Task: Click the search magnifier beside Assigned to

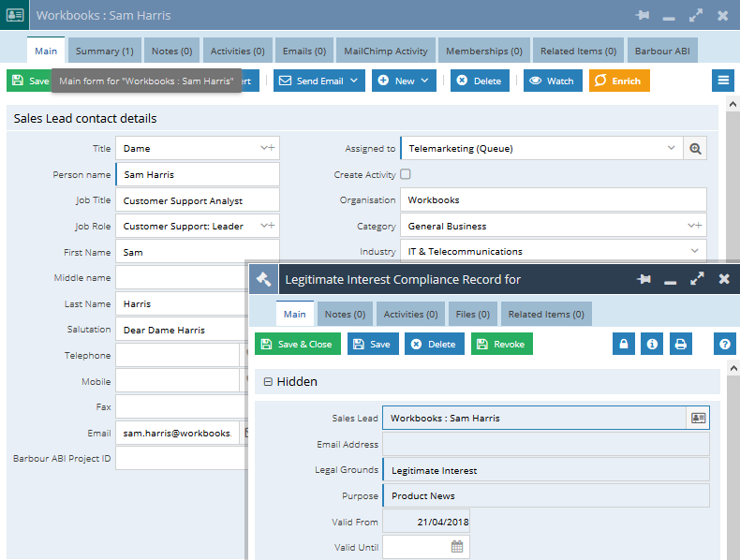Action: point(695,149)
